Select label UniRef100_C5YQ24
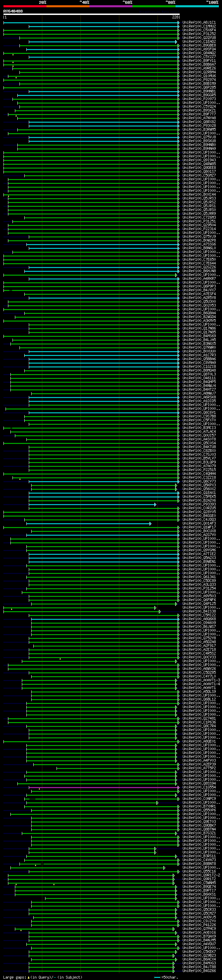Screen dimensions: 222x980 199,106
